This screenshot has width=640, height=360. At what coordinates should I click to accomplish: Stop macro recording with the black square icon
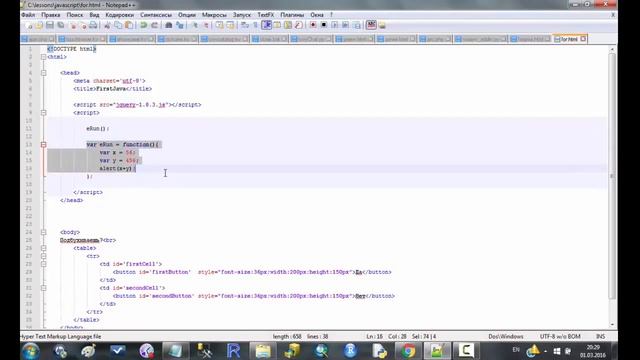[x=324, y=25]
